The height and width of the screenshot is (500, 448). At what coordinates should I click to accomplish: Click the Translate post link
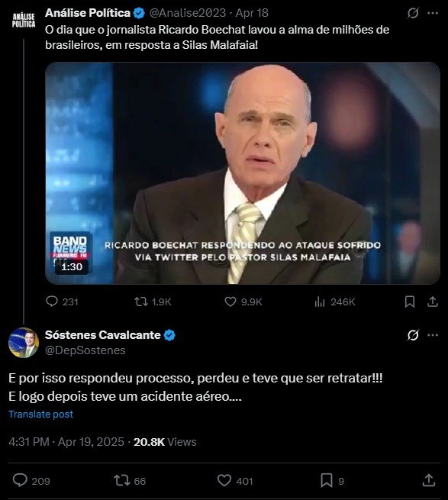coord(40,414)
